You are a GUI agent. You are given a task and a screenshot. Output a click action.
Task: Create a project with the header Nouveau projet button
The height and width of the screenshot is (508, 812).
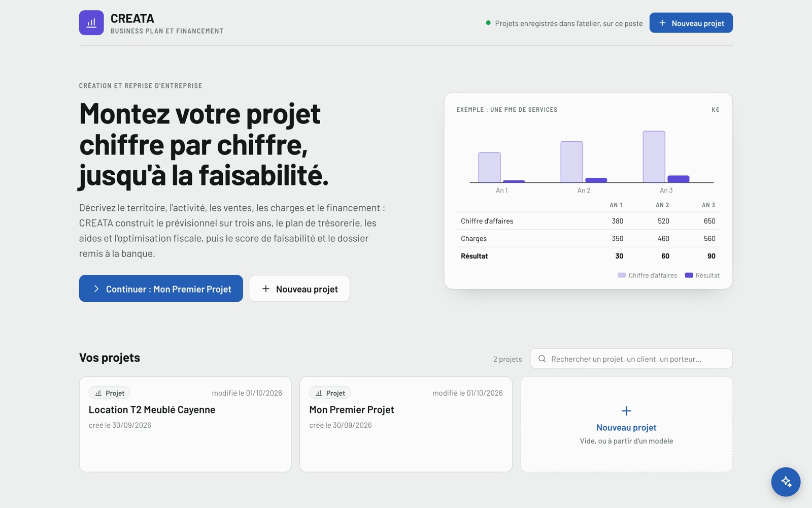[x=691, y=23]
